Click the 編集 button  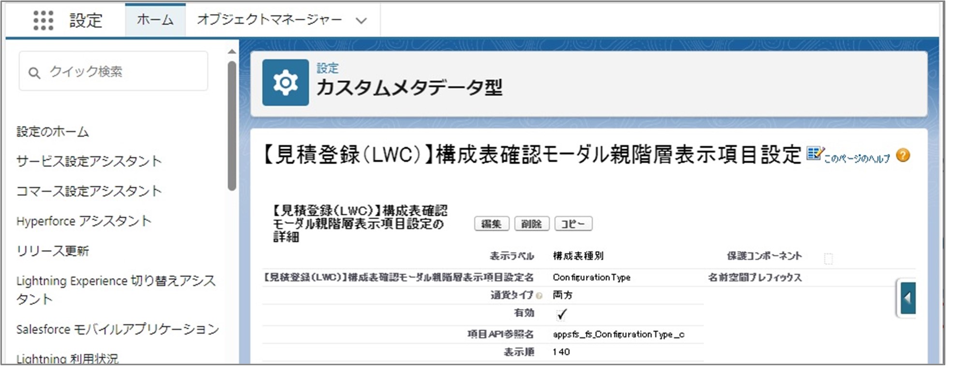(x=491, y=224)
